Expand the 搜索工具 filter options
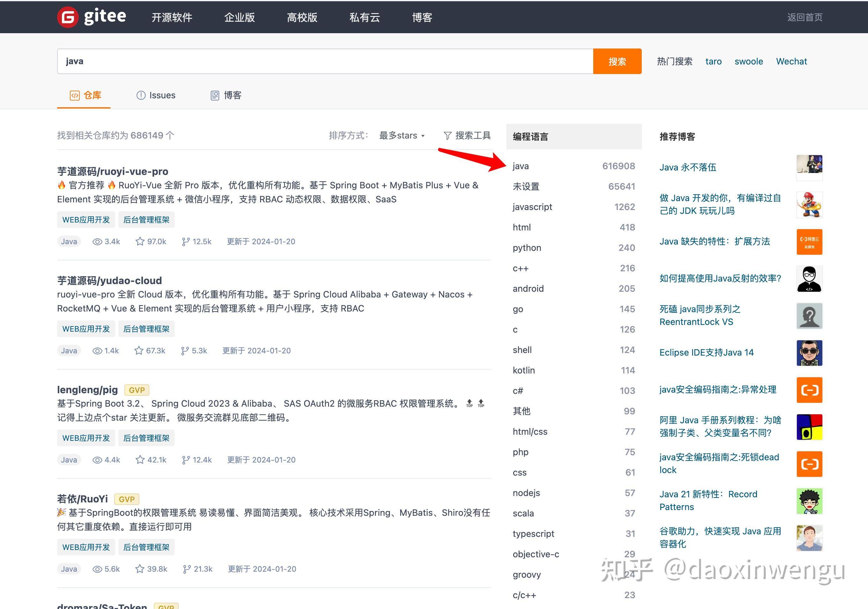The image size is (868, 609). [x=467, y=136]
